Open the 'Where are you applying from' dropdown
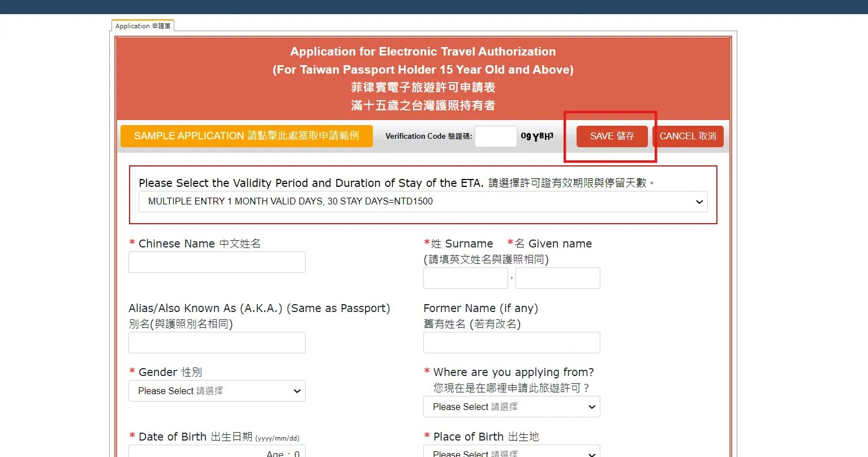Screen dimensions: 868x457 [512, 407]
